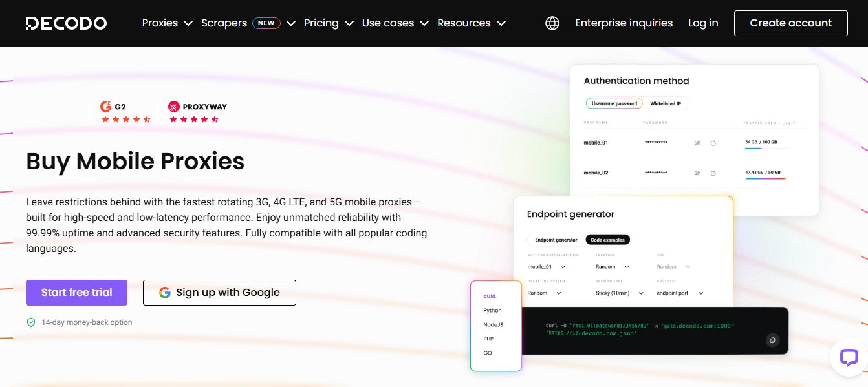Open the Pricing dropdown menu
868x387 pixels.
[x=329, y=23]
